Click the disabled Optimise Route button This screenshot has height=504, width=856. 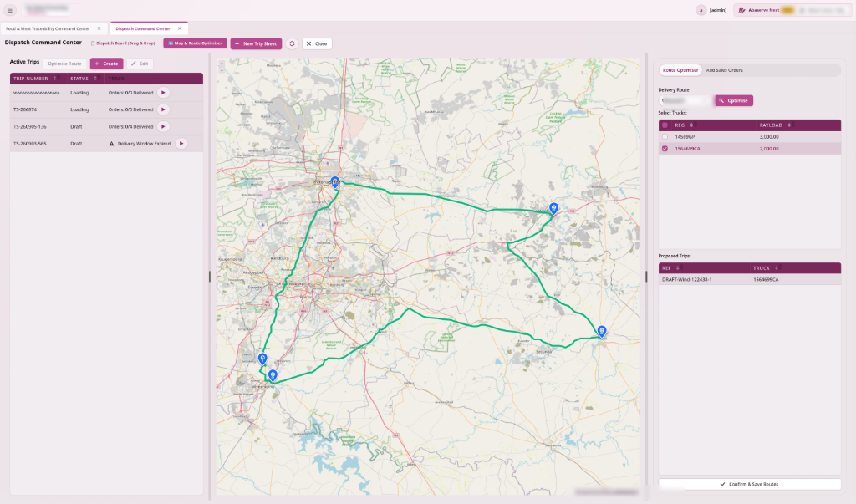[x=64, y=64]
